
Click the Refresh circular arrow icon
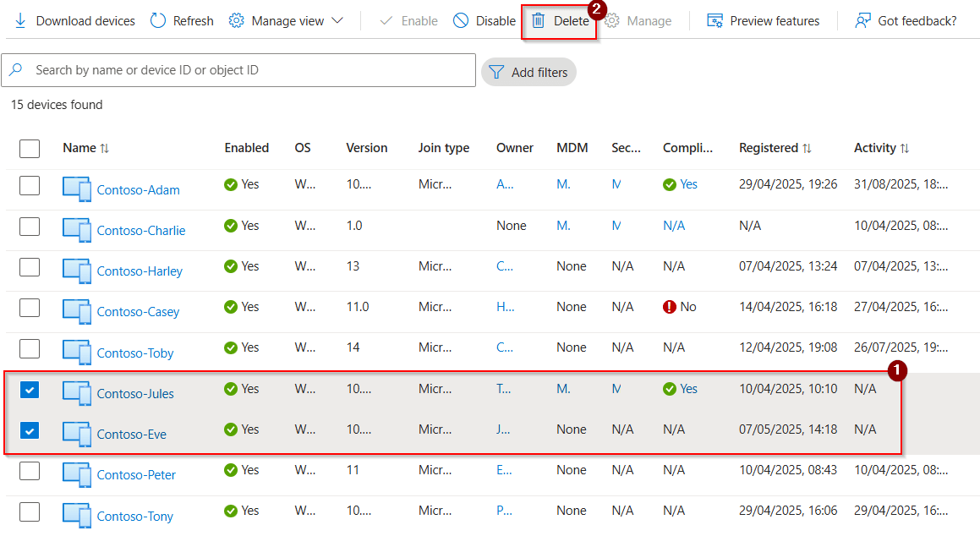pyautogui.click(x=158, y=20)
